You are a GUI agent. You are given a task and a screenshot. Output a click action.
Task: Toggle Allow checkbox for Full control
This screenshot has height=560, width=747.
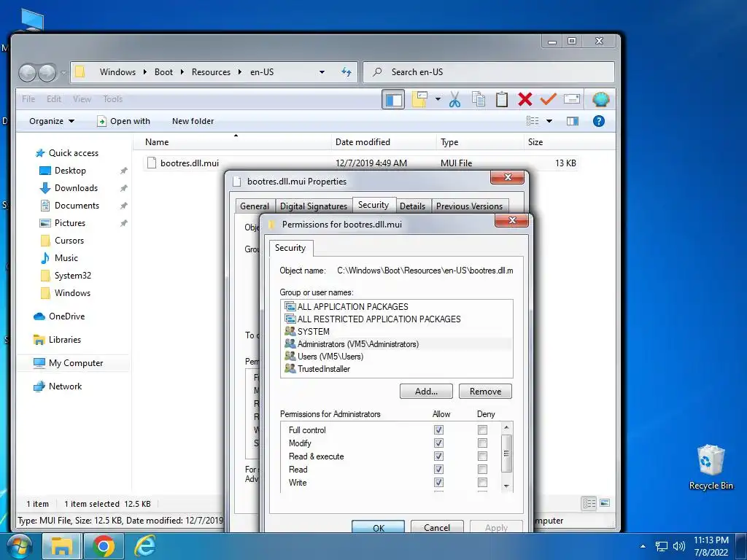[x=438, y=430]
